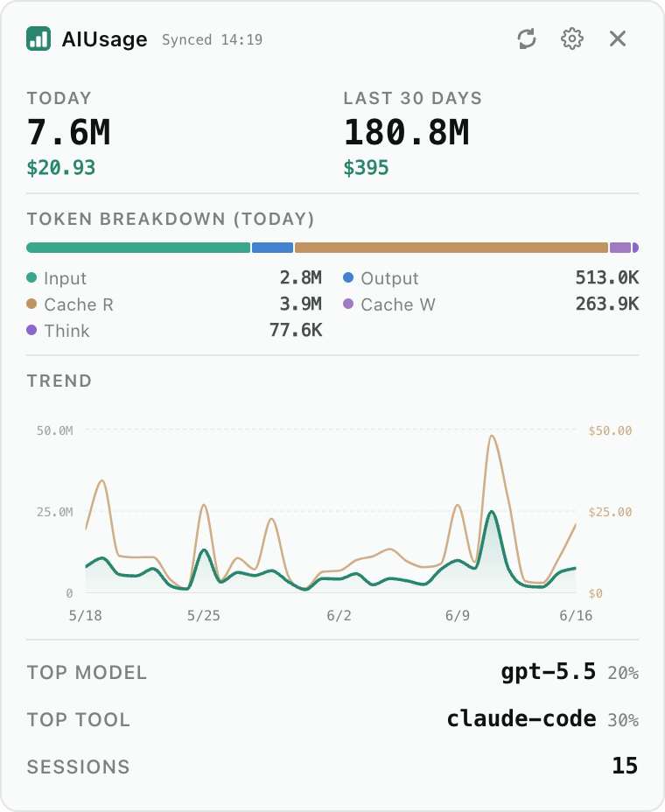The image size is (665, 812).
Task: Click the 'TREND' section heading
Action: coord(59,381)
